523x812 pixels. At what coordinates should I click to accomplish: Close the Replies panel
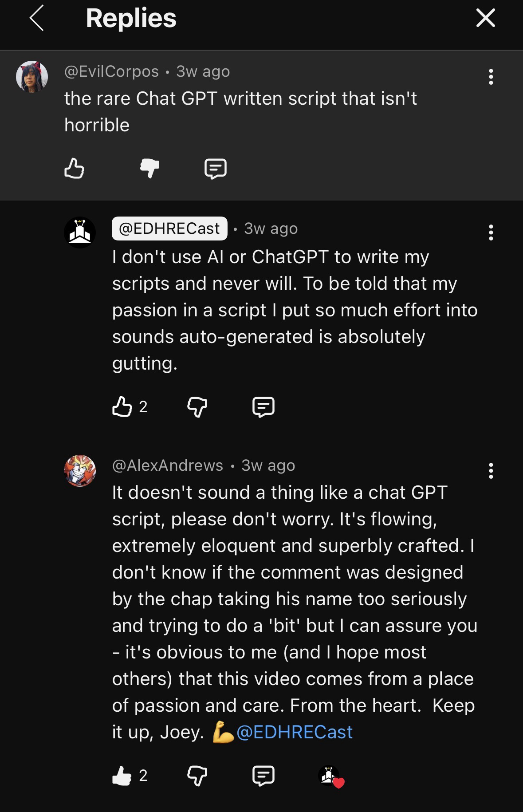(x=485, y=18)
